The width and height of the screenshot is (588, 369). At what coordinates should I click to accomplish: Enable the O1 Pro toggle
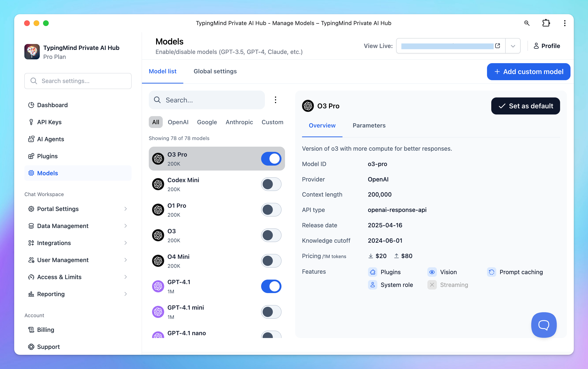(271, 210)
